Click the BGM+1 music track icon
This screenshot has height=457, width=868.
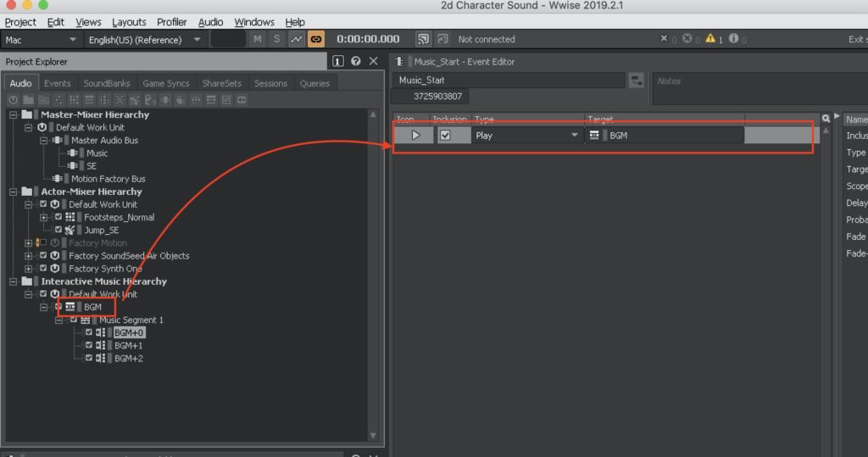pos(100,345)
